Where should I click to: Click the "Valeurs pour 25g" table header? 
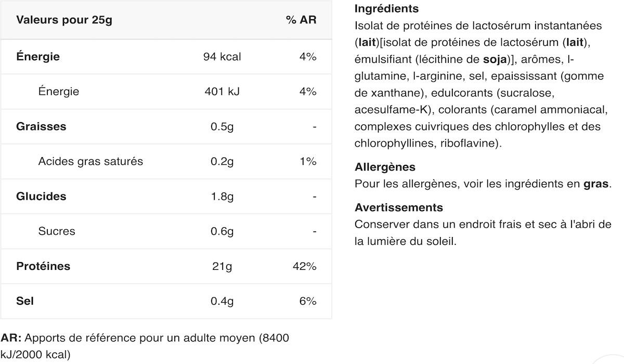64,20
